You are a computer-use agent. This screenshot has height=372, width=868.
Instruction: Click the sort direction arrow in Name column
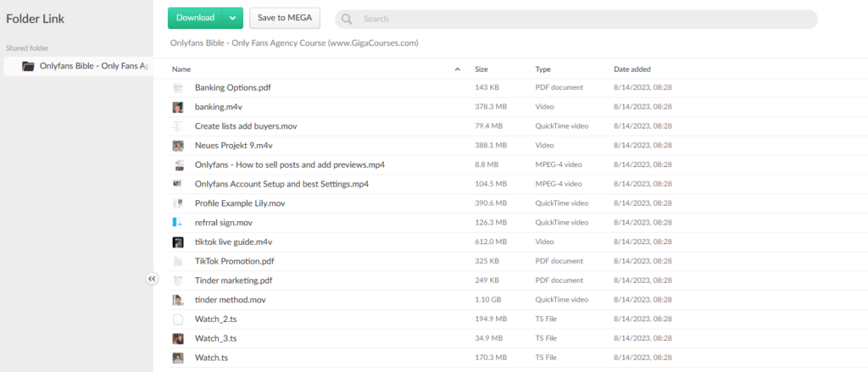[457, 69]
